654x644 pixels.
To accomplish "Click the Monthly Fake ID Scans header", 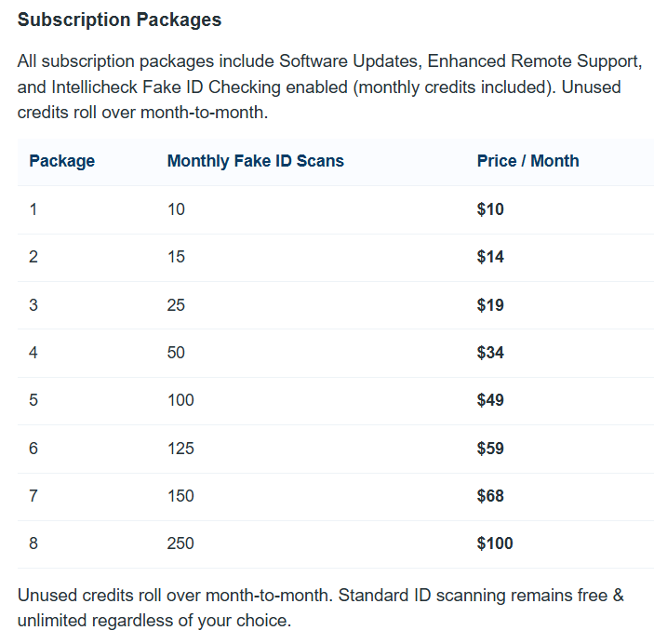I will (255, 161).
